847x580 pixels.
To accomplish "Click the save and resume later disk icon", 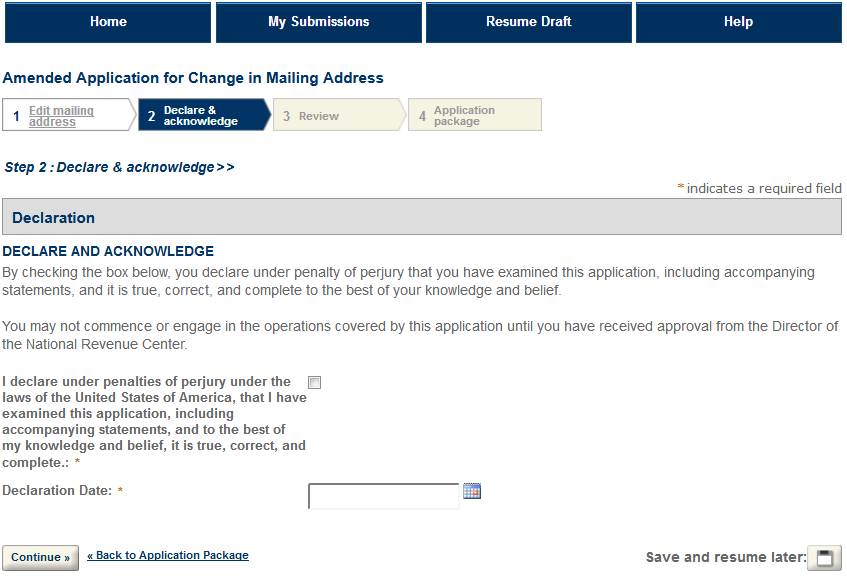I will (824, 558).
